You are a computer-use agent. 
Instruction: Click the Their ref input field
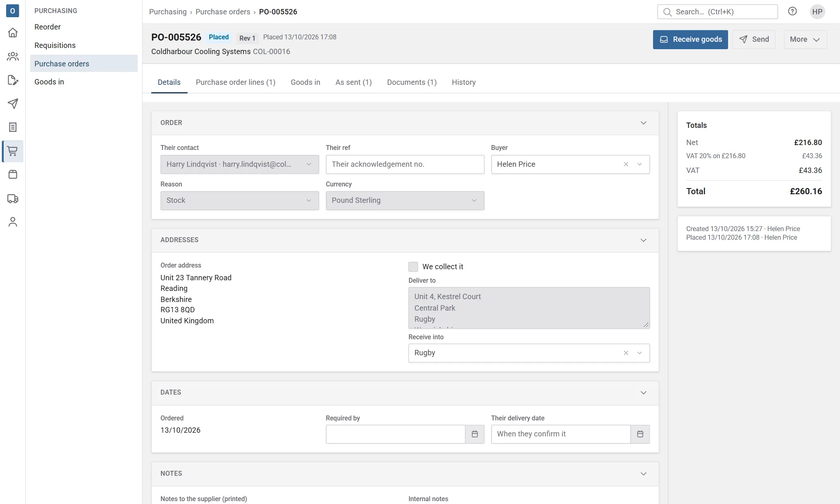(x=405, y=164)
